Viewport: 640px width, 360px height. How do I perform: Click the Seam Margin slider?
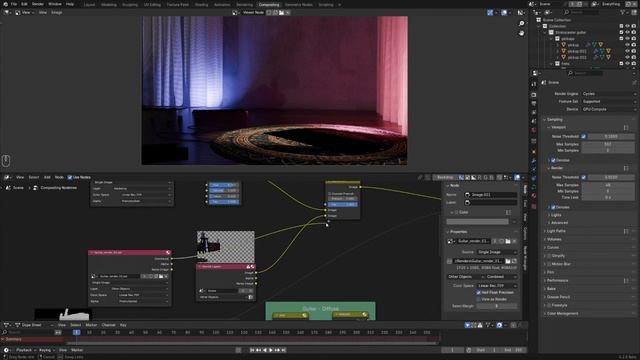coord(497,306)
